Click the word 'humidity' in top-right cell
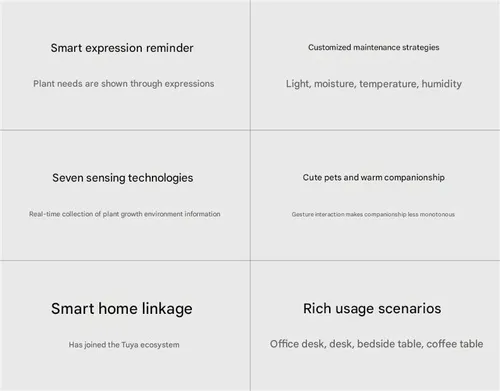The height and width of the screenshot is (391, 500). 442,84
